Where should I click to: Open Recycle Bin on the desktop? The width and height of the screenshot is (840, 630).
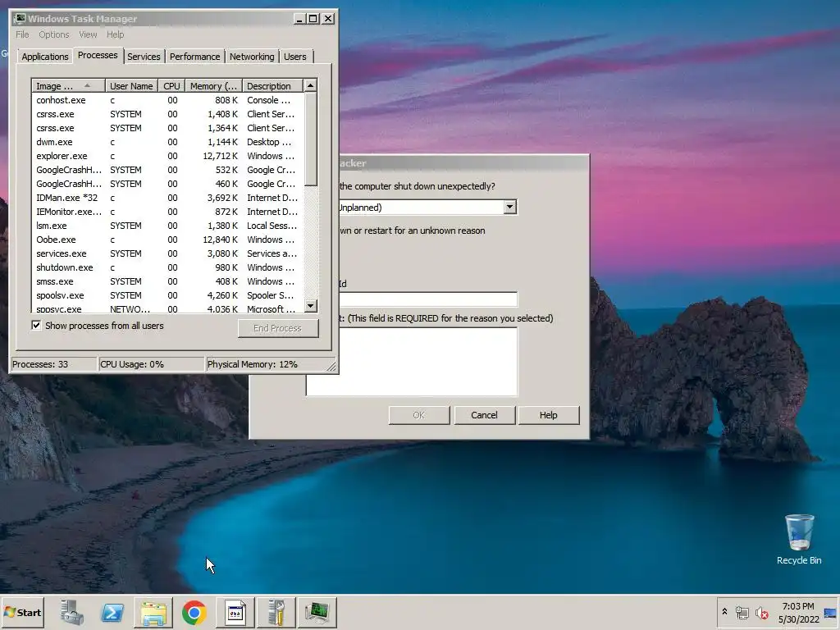[799, 539]
